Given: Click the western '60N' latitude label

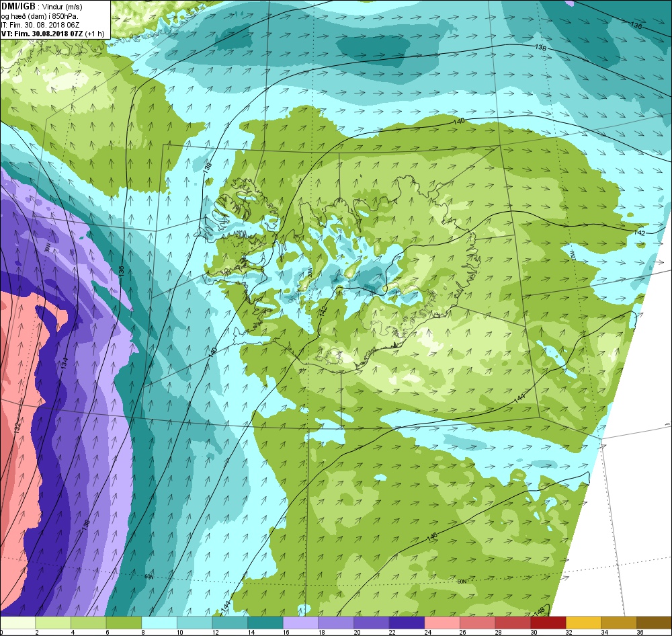Looking at the screenshot, I should pyautogui.click(x=149, y=577).
